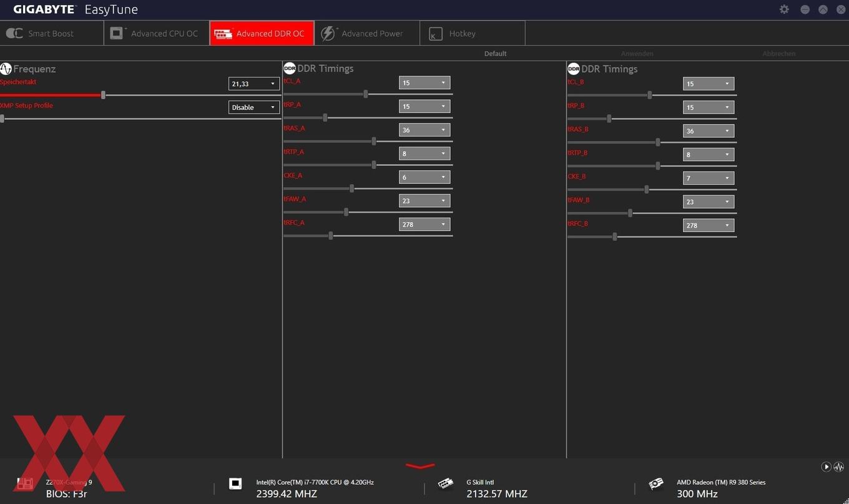Open the XMP Setup Profile dropdown
This screenshot has height=504, width=849.
click(x=254, y=107)
